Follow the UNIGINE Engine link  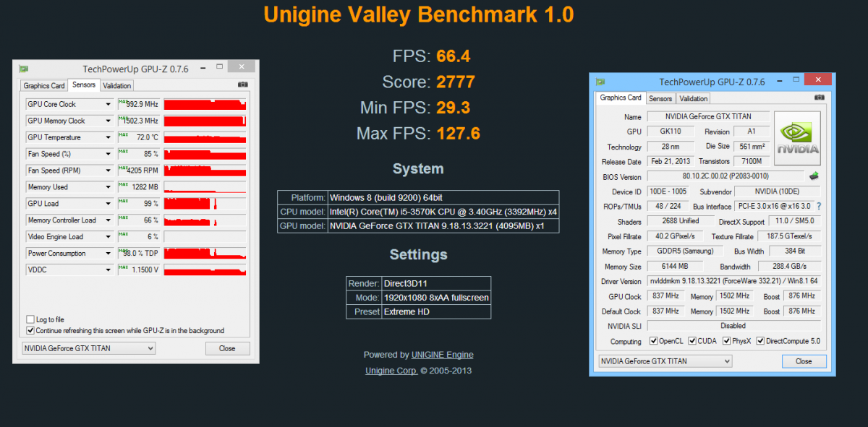(443, 355)
